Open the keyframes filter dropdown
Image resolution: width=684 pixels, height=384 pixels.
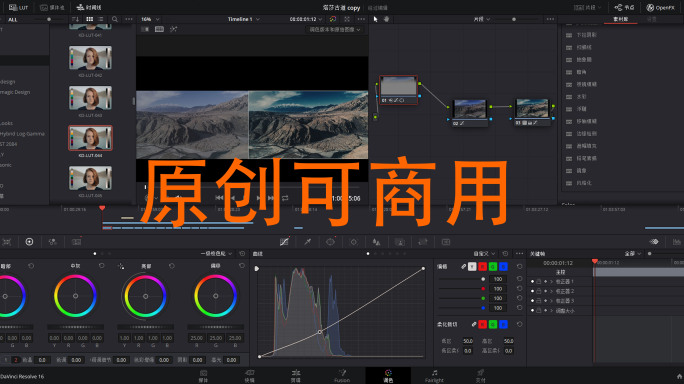click(x=633, y=254)
